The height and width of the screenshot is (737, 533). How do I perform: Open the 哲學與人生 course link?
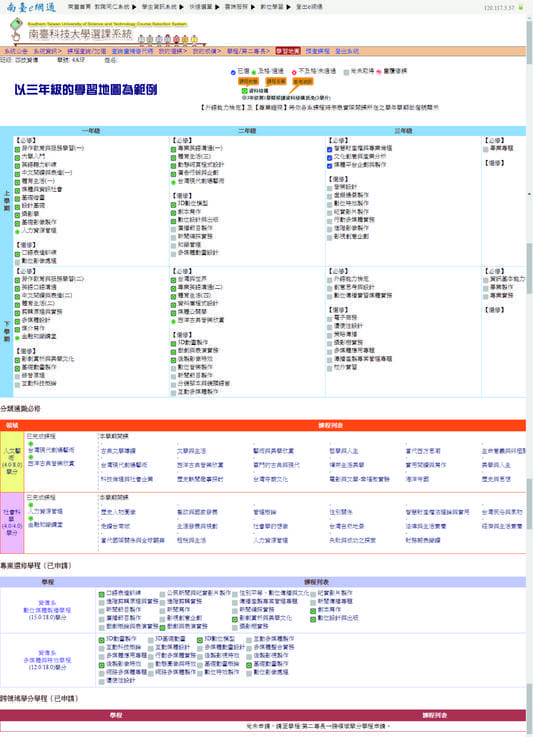point(344,451)
